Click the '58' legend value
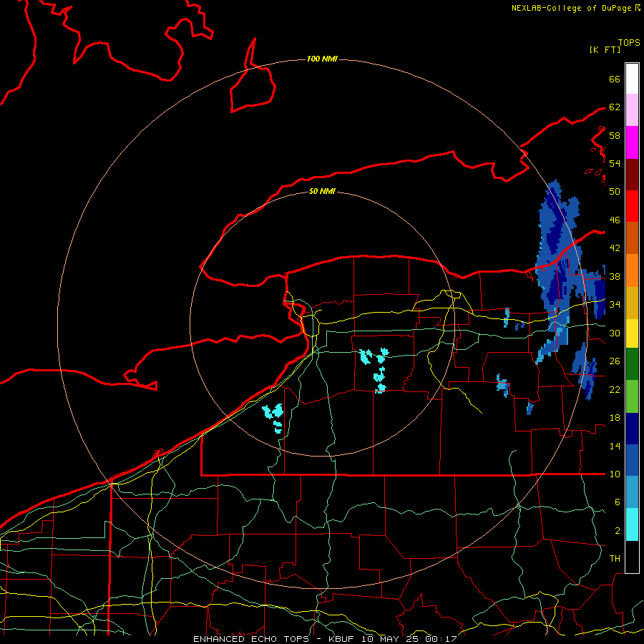 point(615,135)
